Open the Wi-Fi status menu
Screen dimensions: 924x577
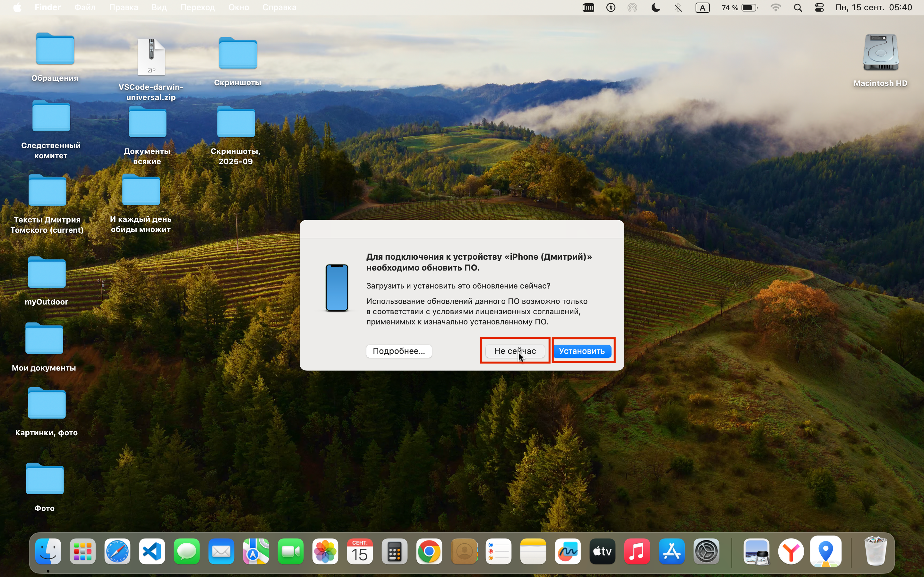(x=775, y=8)
